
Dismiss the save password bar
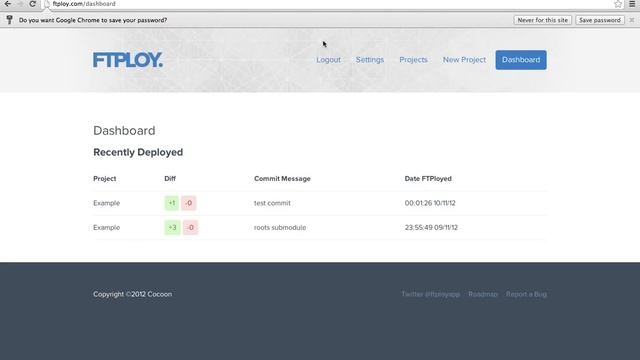click(x=632, y=20)
